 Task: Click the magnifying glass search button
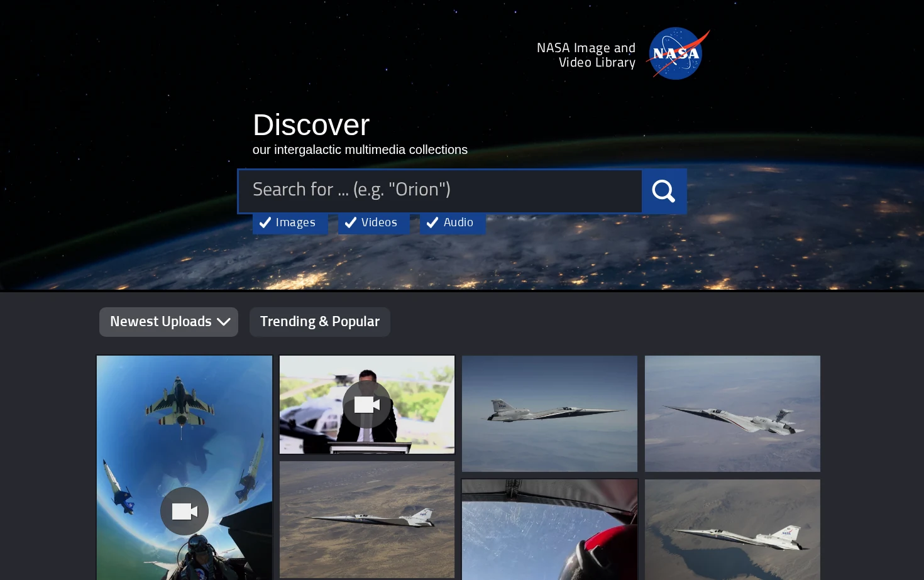(664, 191)
